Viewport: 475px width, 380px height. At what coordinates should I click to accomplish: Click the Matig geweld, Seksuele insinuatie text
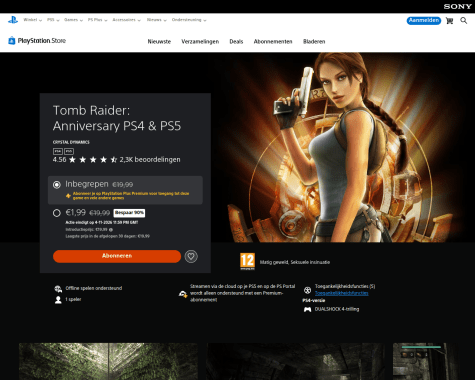point(295,262)
